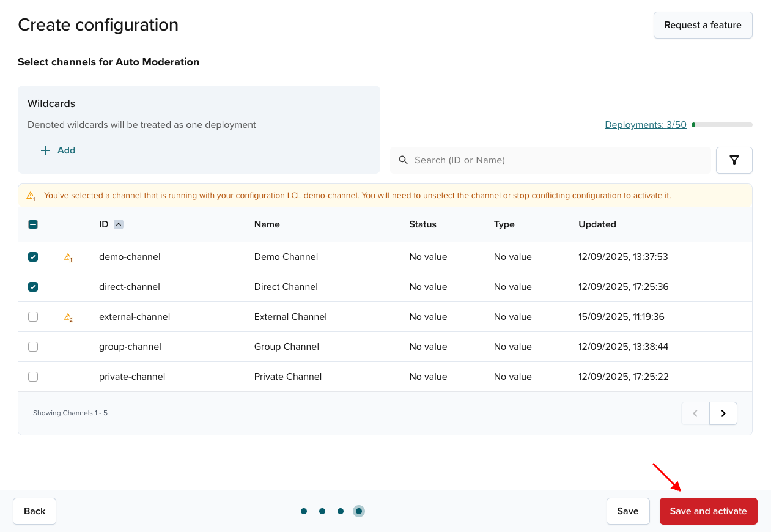Click the green status dot near Deployments

693,124
